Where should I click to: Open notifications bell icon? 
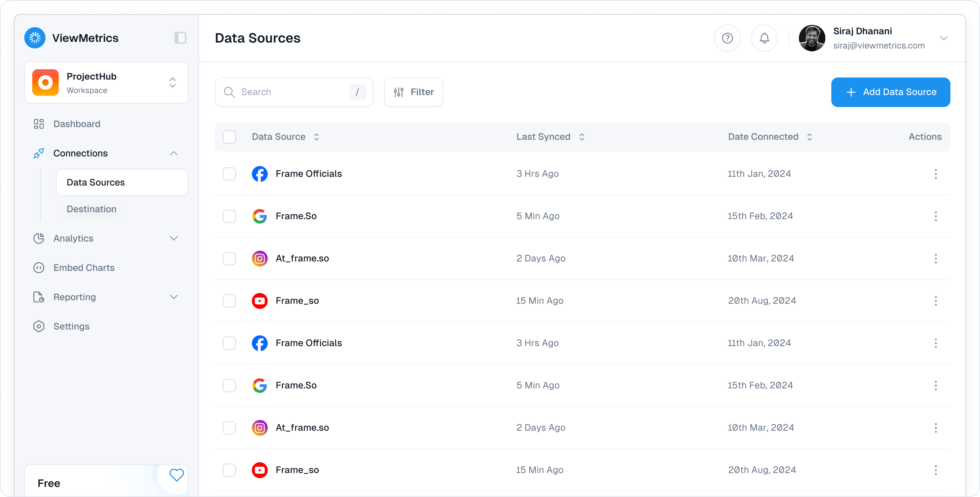pyautogui.click(x=764, y=38)
